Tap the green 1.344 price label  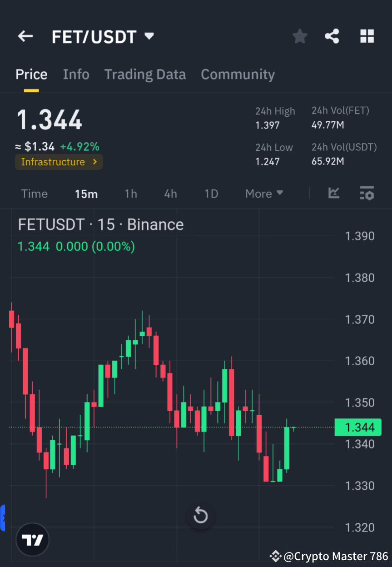point(358,427)
